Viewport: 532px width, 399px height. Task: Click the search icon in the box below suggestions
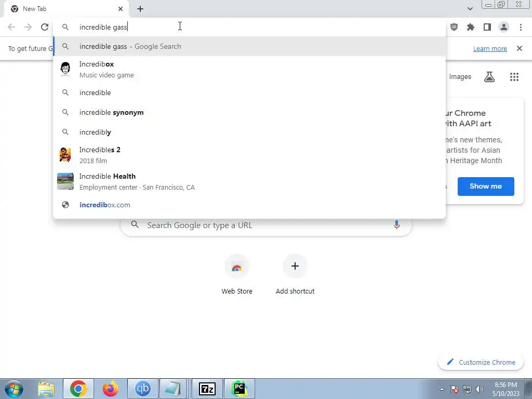(135, 224)
